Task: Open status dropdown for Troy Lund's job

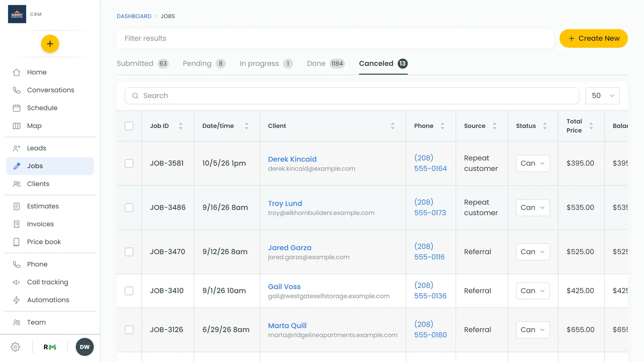Action: click(x=533, y=208)
